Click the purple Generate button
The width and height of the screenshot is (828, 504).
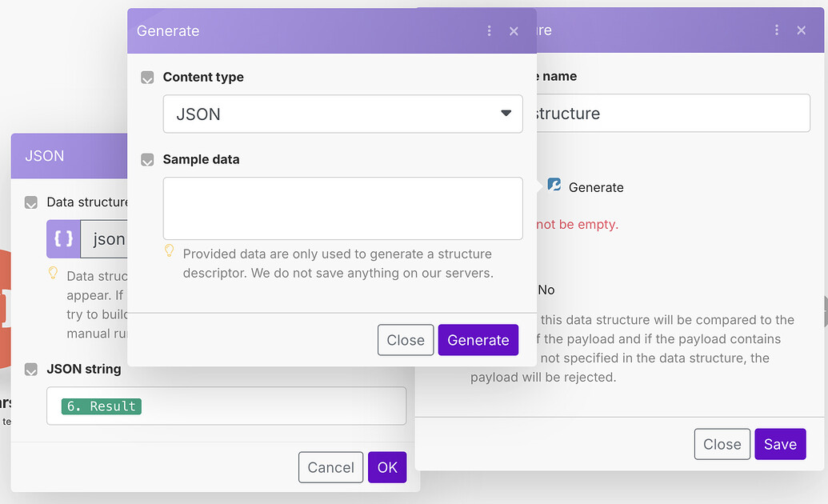(x=478, y=339)
